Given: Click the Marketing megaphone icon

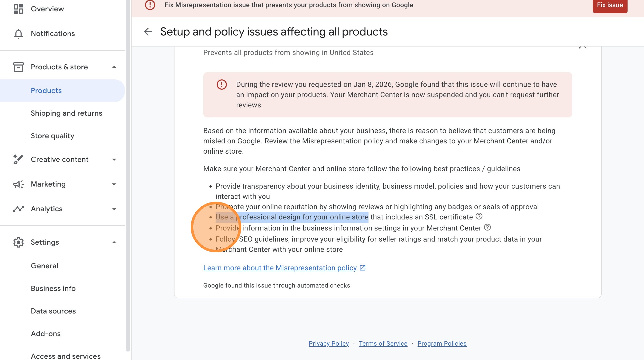Looking at the screenshot, I should (18, 184).
